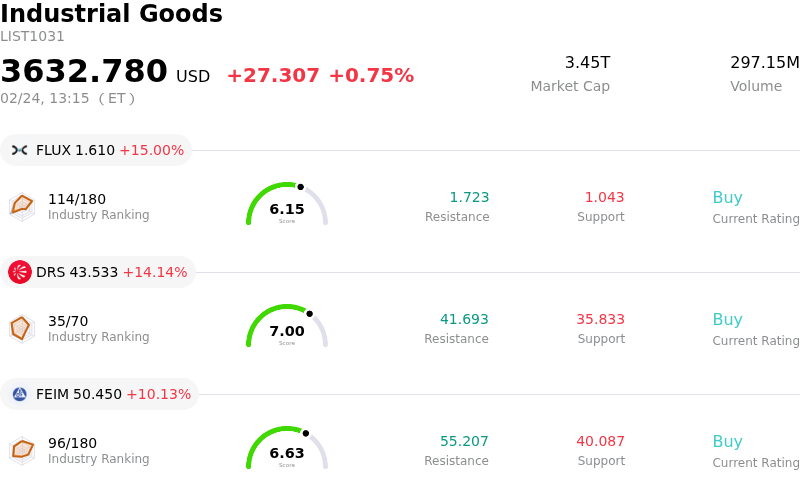Open the FLUX 1.610 stock chip
800x488 pixels.
point(97,150)
